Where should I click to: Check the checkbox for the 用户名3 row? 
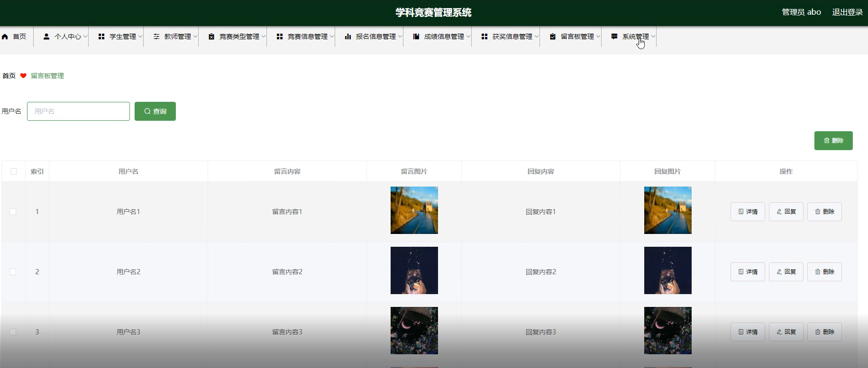pyautogui.click(x=13, y=332)
